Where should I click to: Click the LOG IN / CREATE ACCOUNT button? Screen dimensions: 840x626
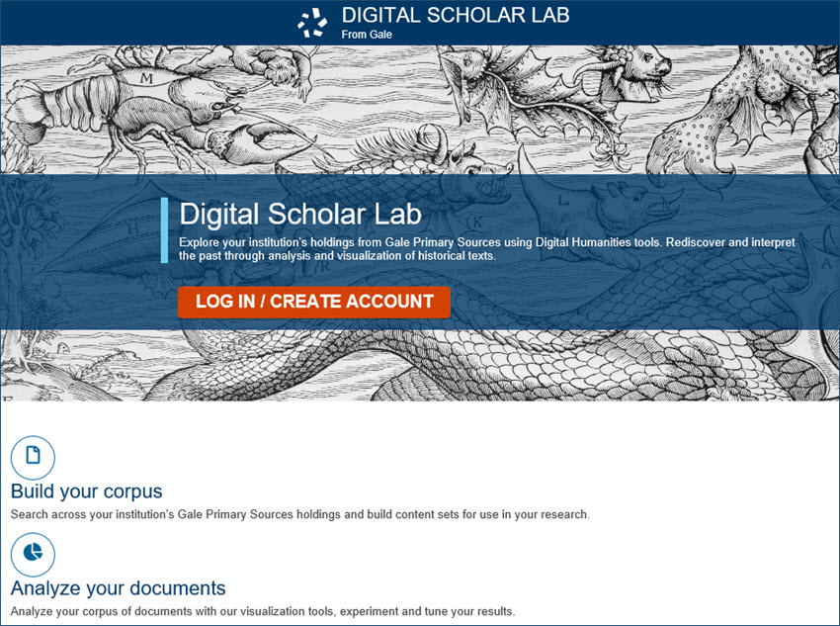pyautogui.click(x=314, y=302)
